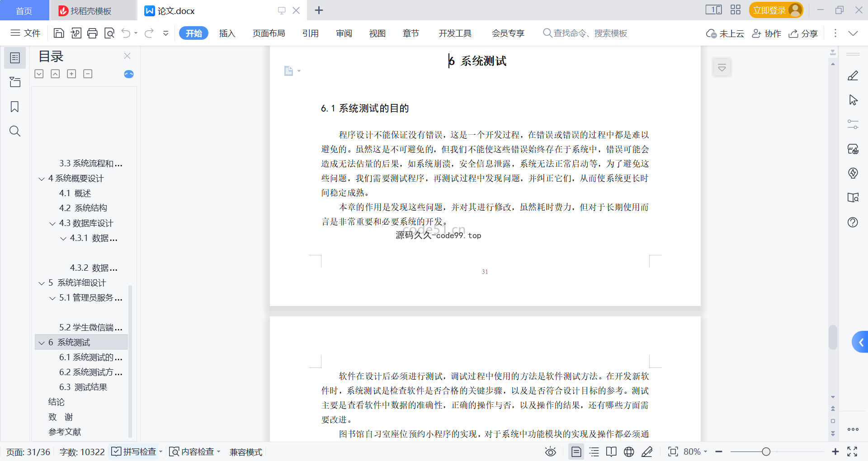The image size is (868, 461).
Task: Toggle 拼写检查 in status bar
Action: point(134,452)
